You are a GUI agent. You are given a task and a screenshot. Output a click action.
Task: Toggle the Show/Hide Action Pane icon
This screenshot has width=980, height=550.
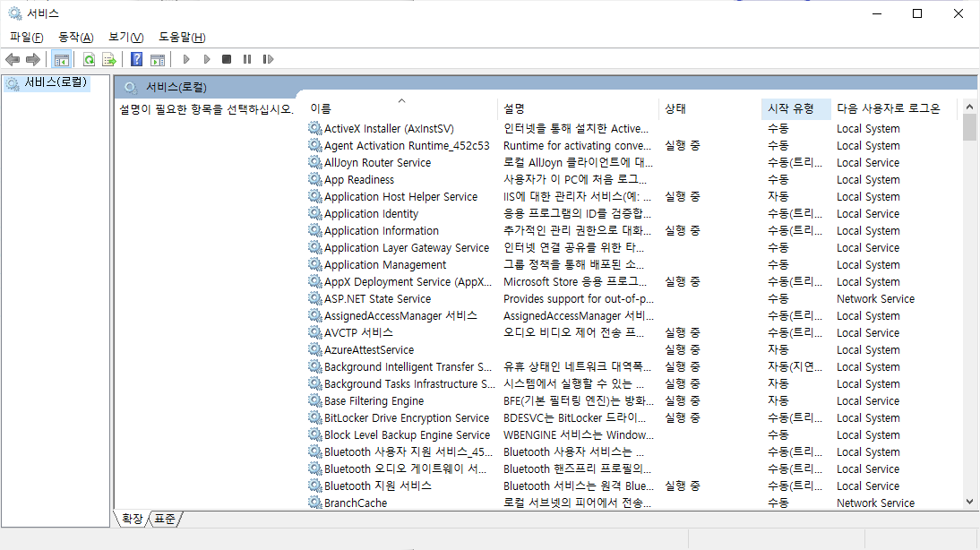coord(159,59)
